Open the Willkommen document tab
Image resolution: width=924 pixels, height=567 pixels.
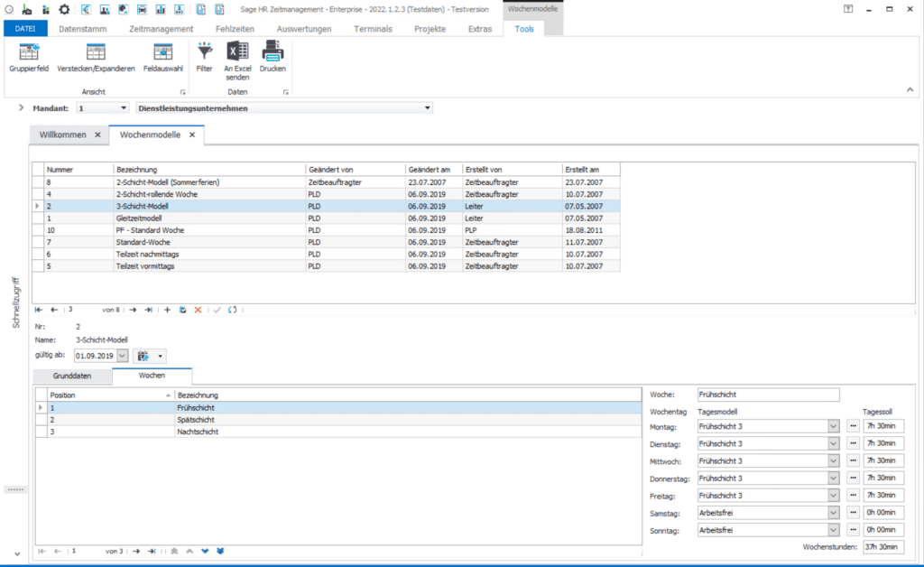63,135
